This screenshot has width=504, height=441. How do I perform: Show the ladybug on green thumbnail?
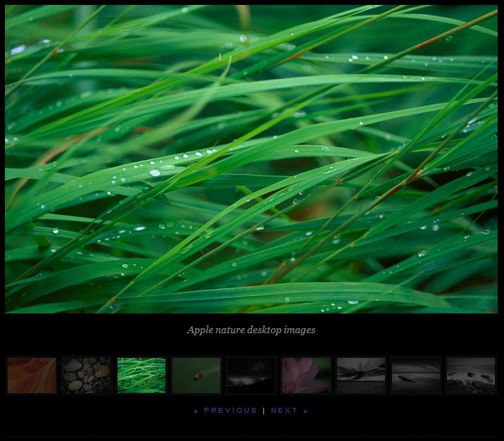[x=196, y=375]
